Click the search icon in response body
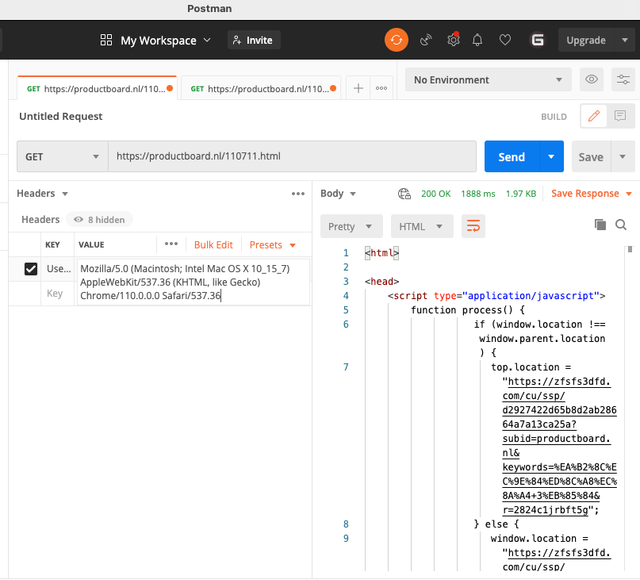 pos(621,225)
